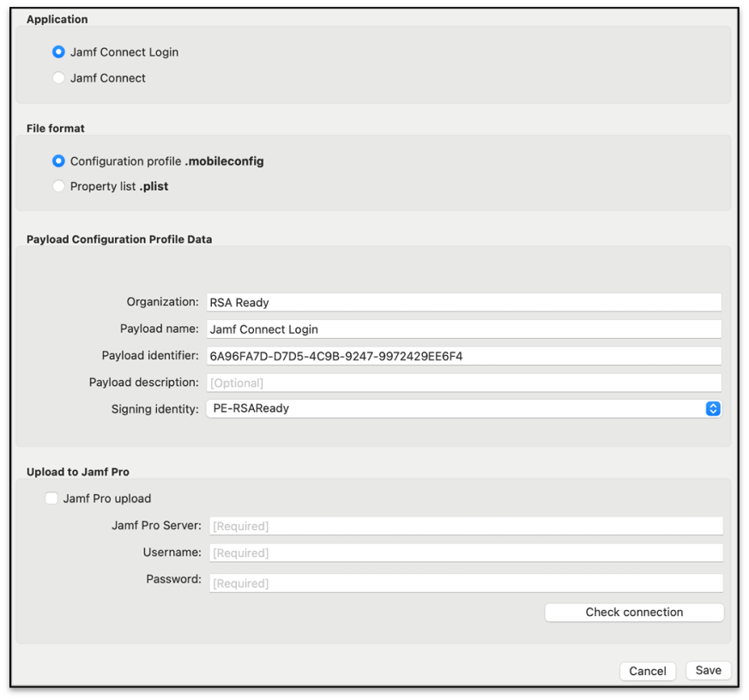Open the Signing identity dropdown chevron icon

[x=712, y=408]
